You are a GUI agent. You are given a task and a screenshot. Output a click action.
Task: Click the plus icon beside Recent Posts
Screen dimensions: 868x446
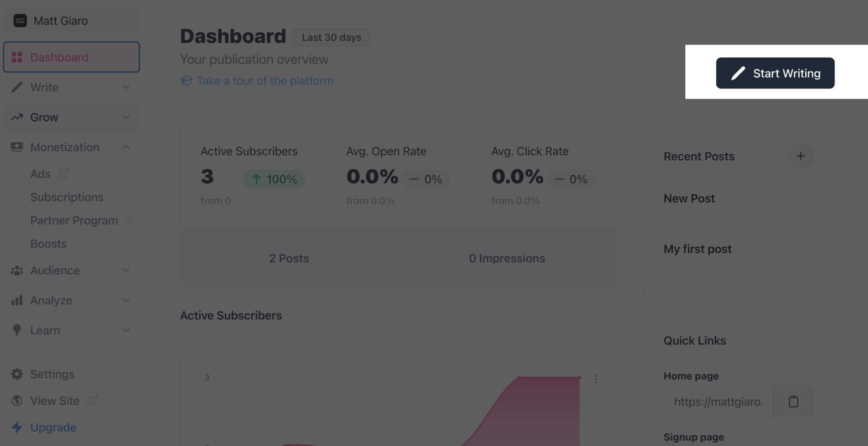coord(800,156)
